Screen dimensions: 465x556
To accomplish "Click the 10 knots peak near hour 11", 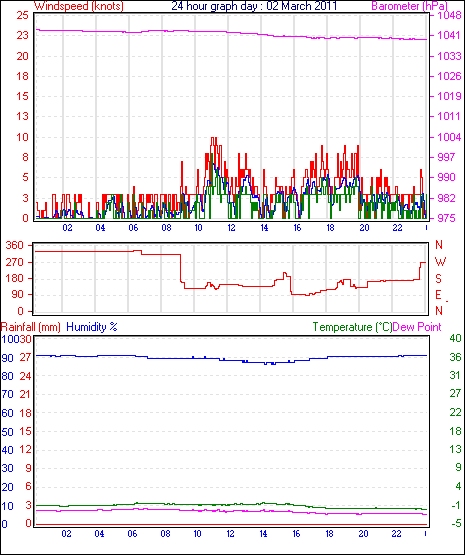I will [214, 138].
